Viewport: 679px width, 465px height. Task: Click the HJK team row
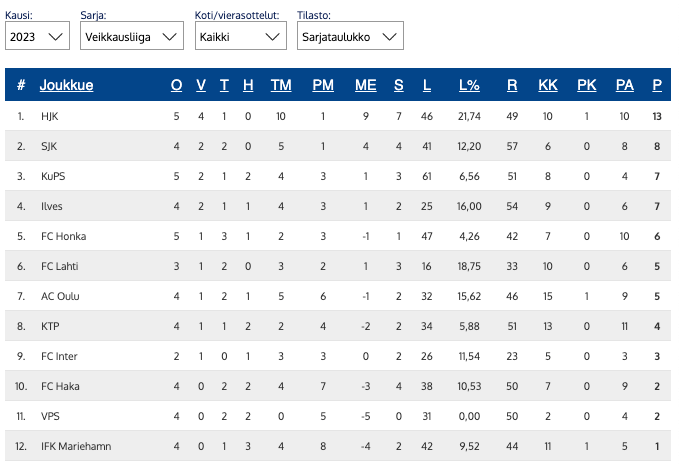[x=51, y=117]
